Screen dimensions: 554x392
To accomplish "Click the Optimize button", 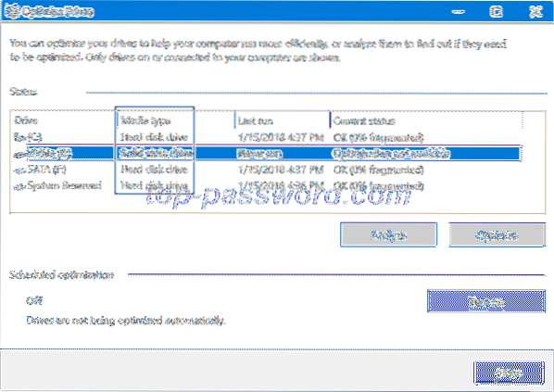I will tap(497, 235).
